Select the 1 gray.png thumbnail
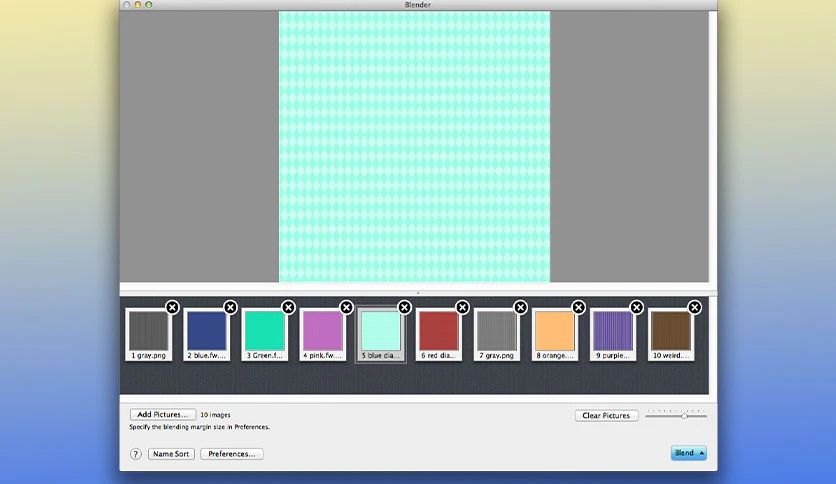836x484 pixels. pyautogui.click(x=149, y=334)
